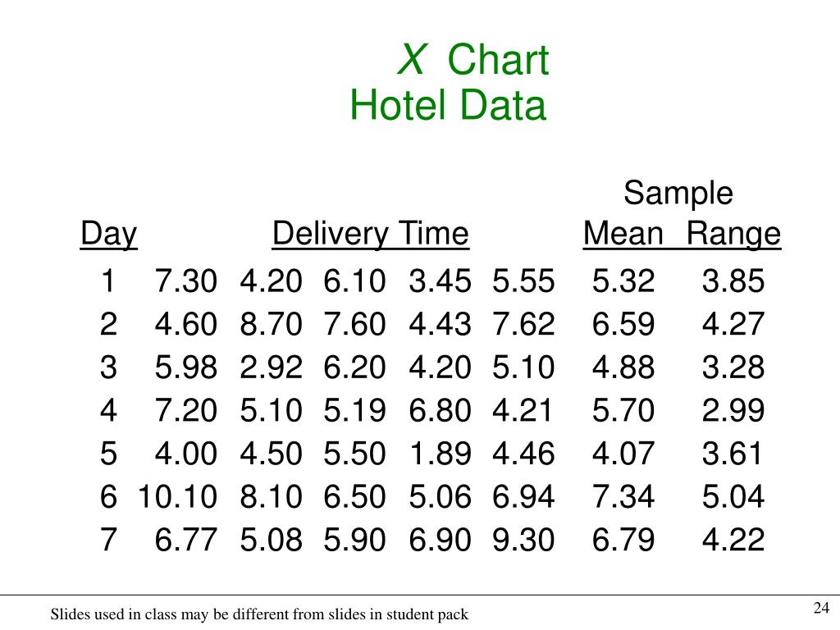Select the Day 2 delivery time 8.70
This screenshot has width=840, height=630.
click(x=271, y=324)
